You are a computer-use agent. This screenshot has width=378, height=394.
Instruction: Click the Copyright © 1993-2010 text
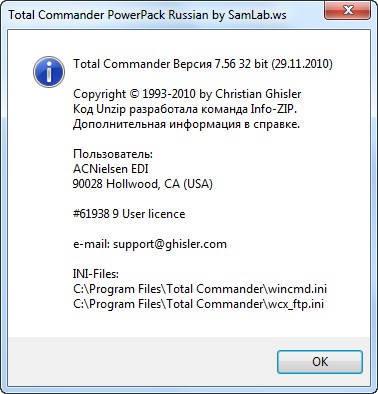tap(134, 94)
